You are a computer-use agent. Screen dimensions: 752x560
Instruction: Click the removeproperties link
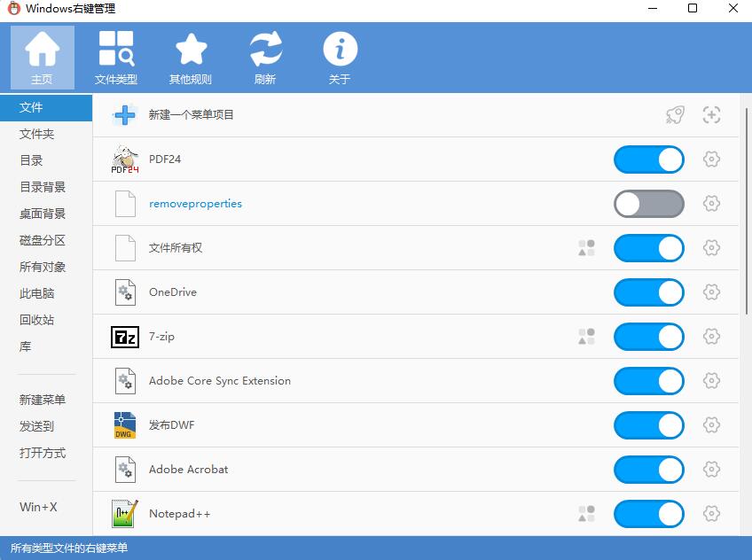(x=195, y=204)
